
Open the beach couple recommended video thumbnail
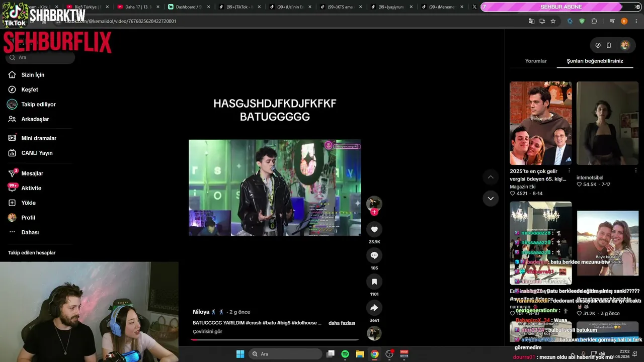pos(607,243)
